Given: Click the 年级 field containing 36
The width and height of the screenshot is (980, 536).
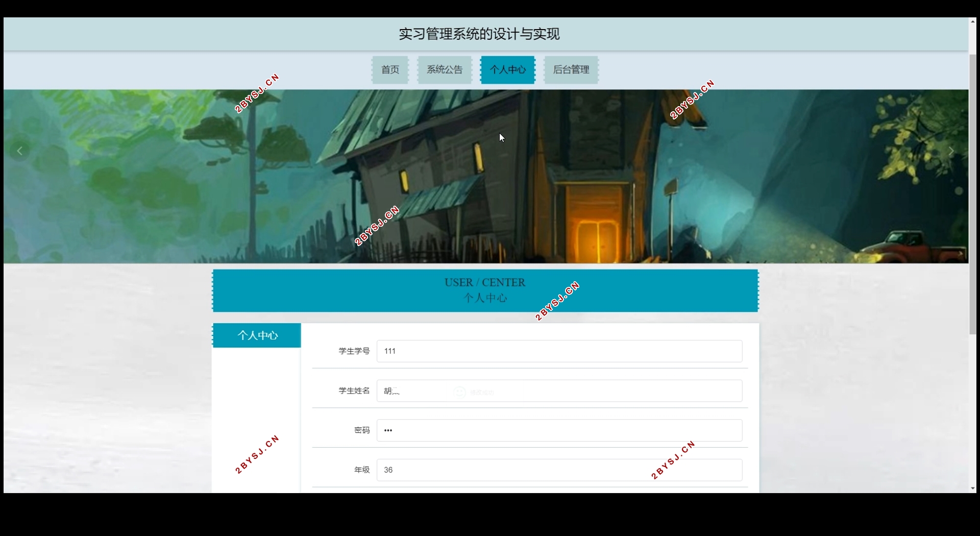Looking at the screenshot, I should point(559,470).
